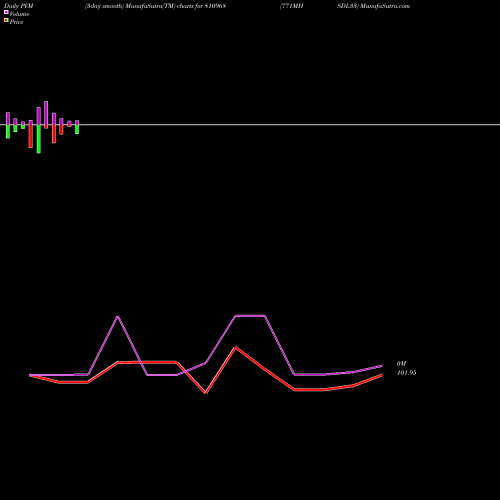The height and width of the screenshot is (500, 500).
Task: Click the 'SDL33) MunafaSutra.com' text
Action: pos(373,6)
